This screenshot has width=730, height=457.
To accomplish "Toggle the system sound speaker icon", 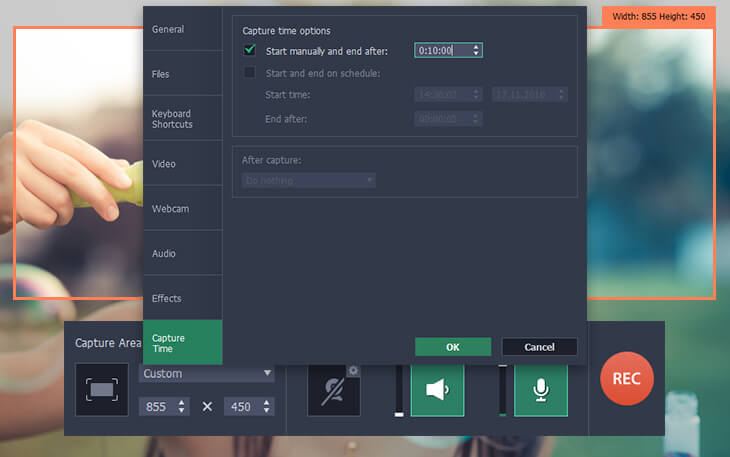I will (x=438, y=389).
